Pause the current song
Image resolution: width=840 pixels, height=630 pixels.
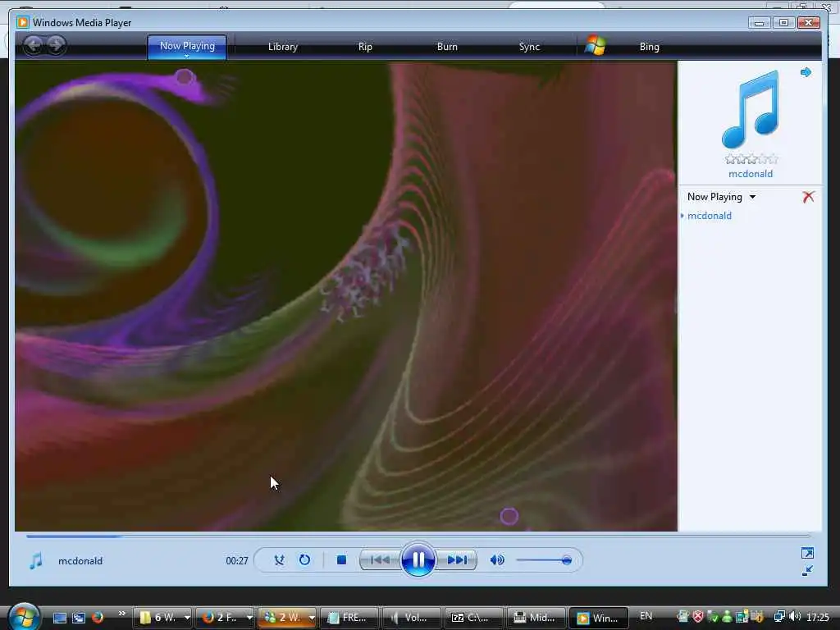pyautogui.click(x=418, y=559)
